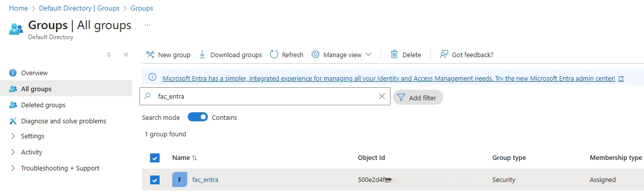Expand Troubleshooting + Support section

[x=13, y=168]
